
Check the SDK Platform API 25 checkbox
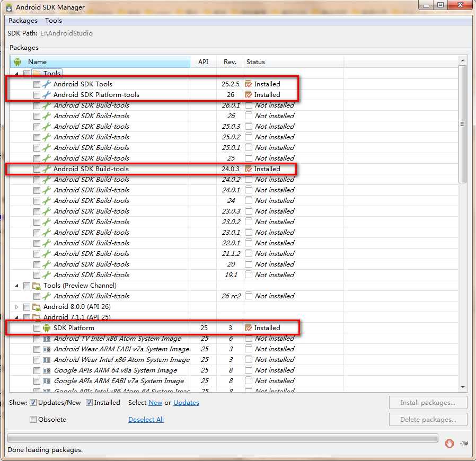pyautogui.click(x=37, y=328)
